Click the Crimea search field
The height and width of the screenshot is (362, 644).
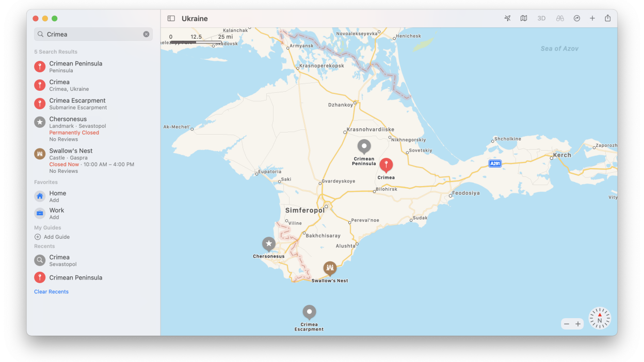[x=93, y=34]
